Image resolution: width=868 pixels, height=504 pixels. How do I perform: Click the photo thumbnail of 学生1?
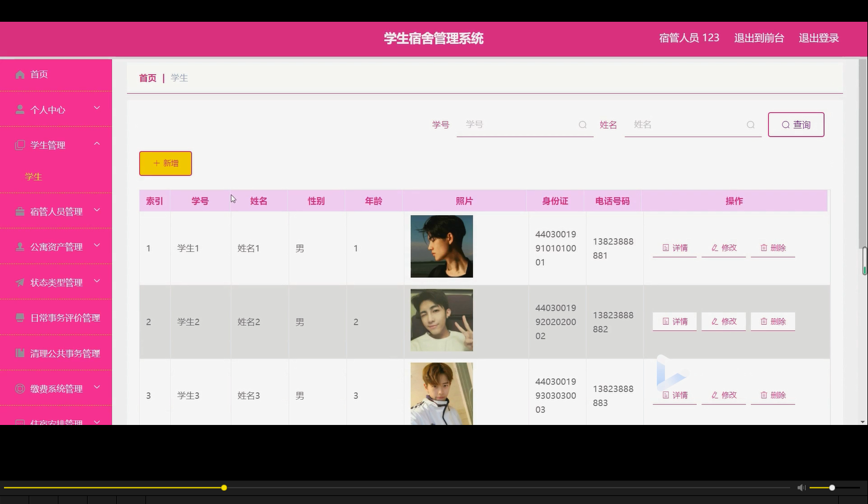pyautogui.click(x=441, y=246)
